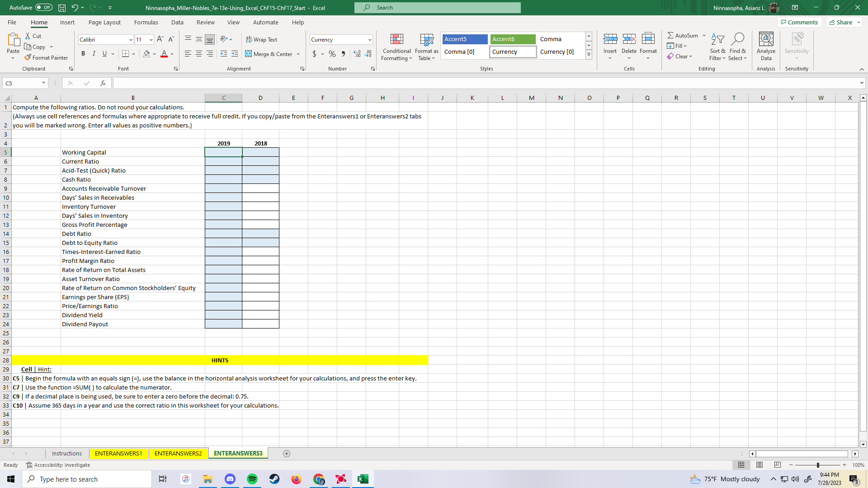Click the Comments button

(x=799, y=22)
